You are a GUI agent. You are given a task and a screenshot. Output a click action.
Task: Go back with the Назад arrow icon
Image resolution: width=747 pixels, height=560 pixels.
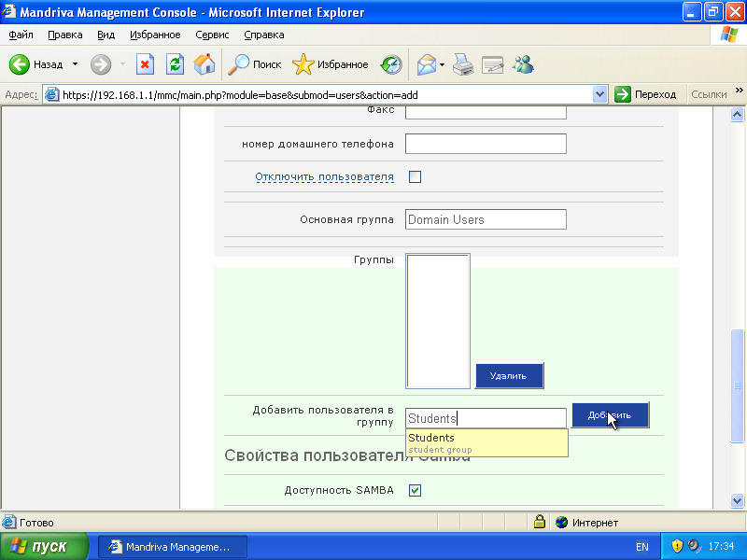coord(20,64)
